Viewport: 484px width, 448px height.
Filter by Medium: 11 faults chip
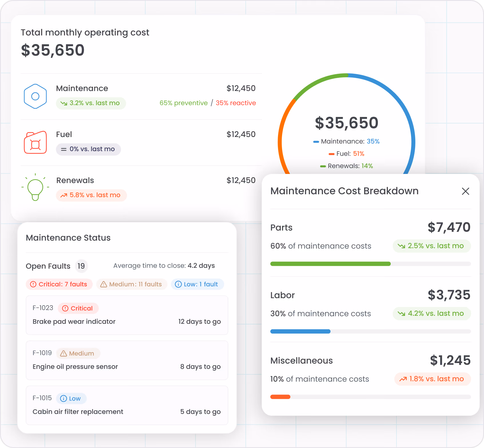pos(132,284)
